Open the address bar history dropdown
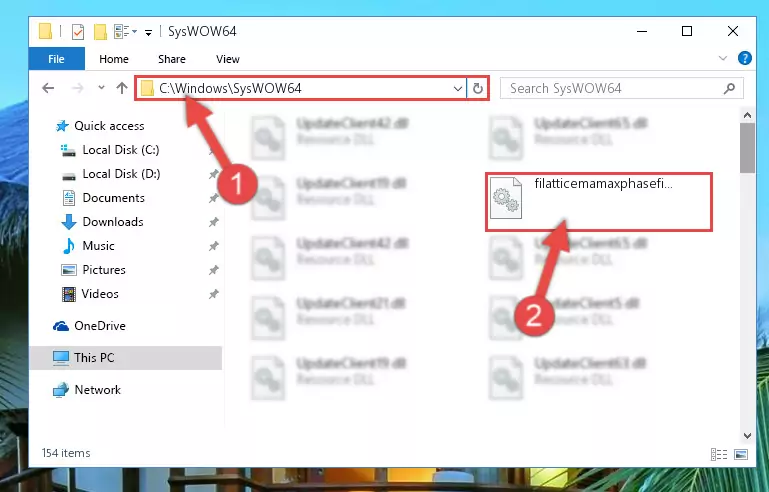This screenshot has width=769, height=492. tap(458, 89)
